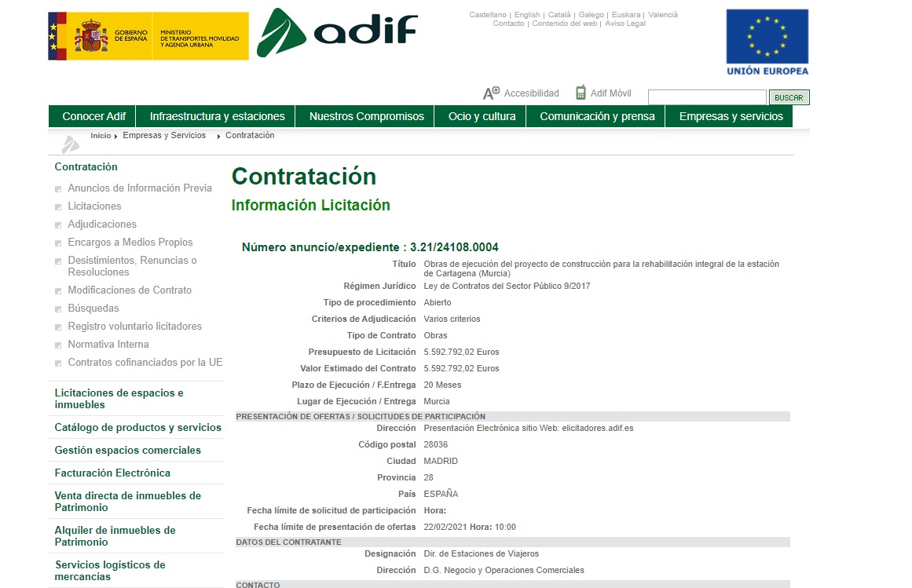The image size is (912, 588).
Task: Select Empresas y Servicios in breadcrumb
Action: click(x=164, y=136)
